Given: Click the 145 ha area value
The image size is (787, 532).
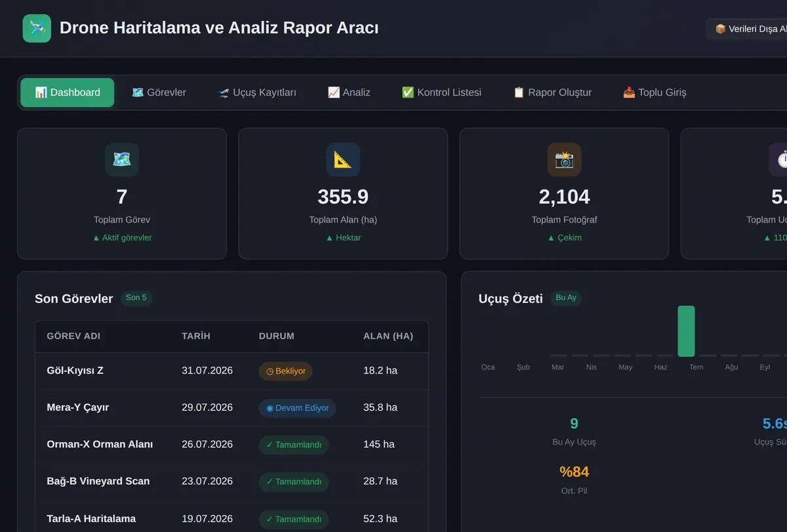Looking at the screenshot, I should (x=379, y=445).
